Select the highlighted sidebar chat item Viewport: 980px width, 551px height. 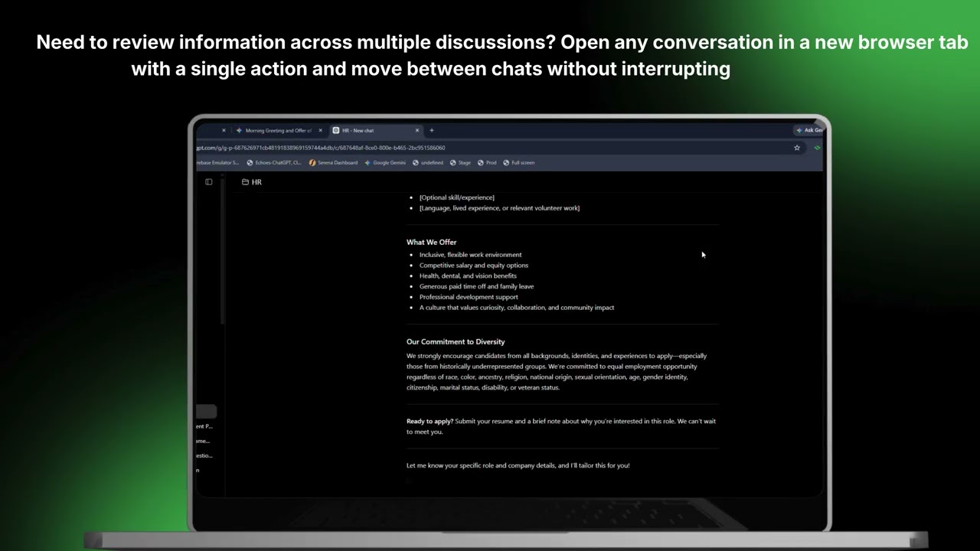[x=206, y=412]
